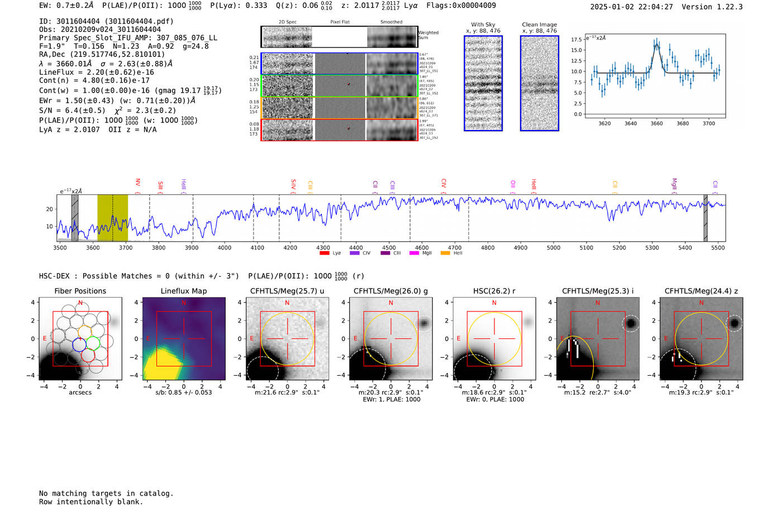This screenshot has height=532, width=782.
Task: Select the red-bordered fiber spectrum row
Action: tap(340, 130)
